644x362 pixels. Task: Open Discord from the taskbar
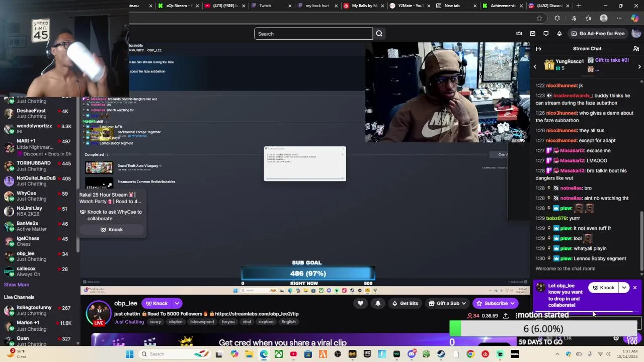(412, 354)
